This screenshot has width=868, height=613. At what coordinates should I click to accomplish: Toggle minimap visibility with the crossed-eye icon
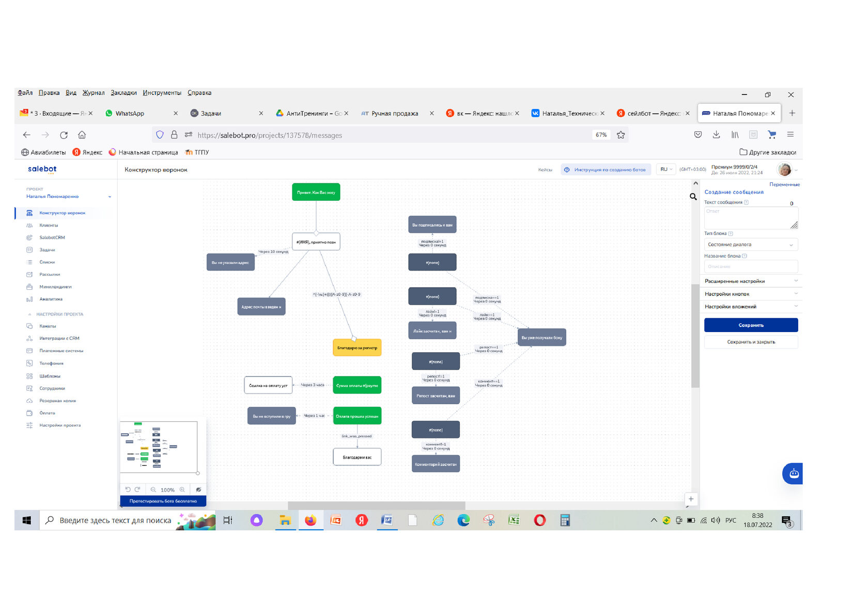[x=198, y=490]
